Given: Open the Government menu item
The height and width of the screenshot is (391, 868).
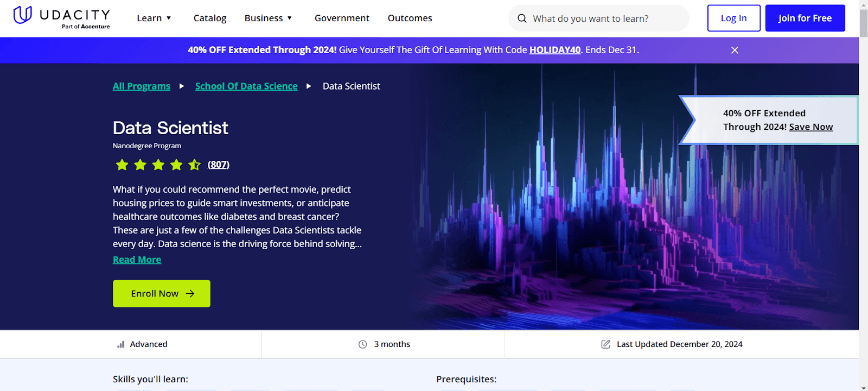Looking at the screenshot, I should coord(342,18).
